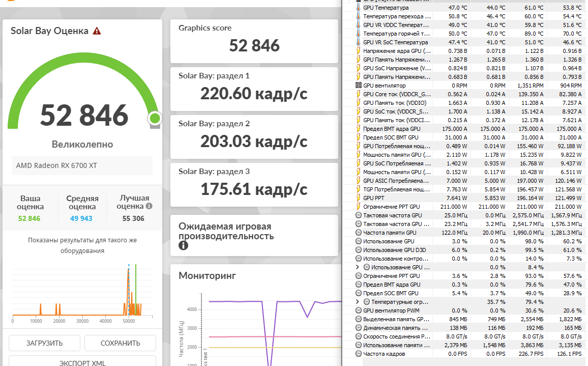Viewport: 588px width, 366px height.
Task: Expand the Температурные огр... sensor group
Action: [x=358, y=302]
